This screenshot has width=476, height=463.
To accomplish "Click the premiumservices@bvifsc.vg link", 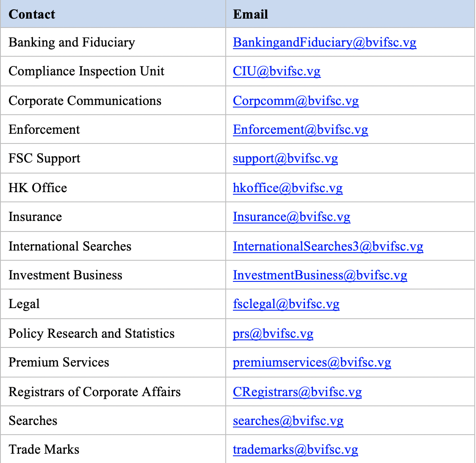I will click(312, 362).
